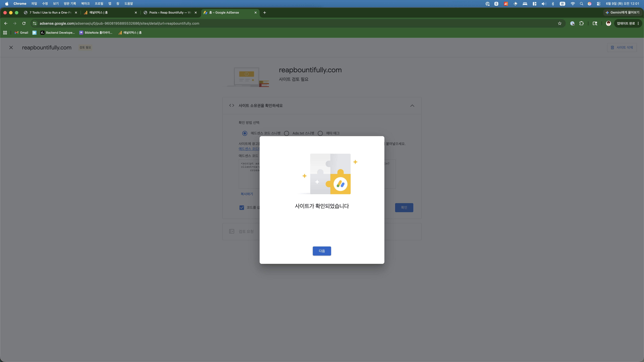Click the 애드센스 코드 help link
This screenshot has width=644, height=362.
[249, 149]
